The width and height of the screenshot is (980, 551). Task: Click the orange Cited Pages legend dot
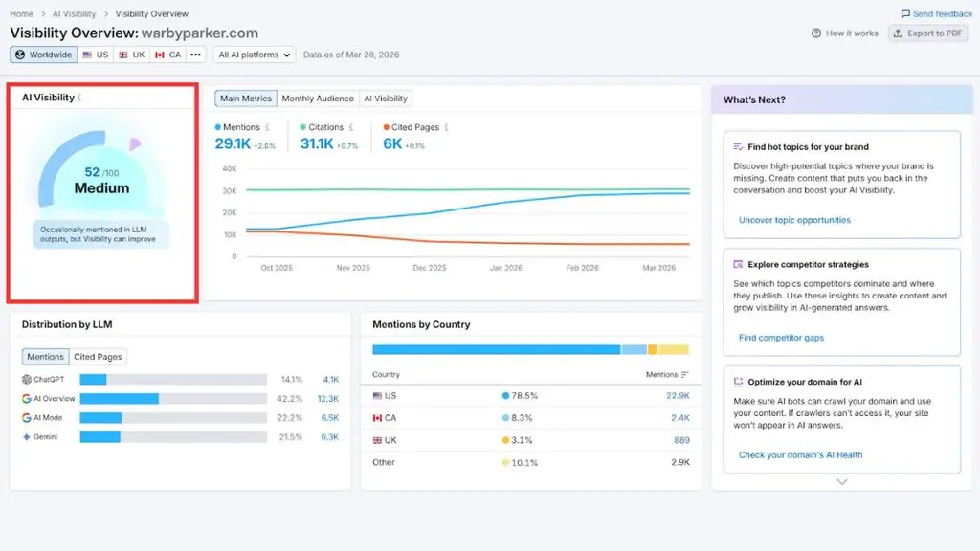[x=387, y=127]
